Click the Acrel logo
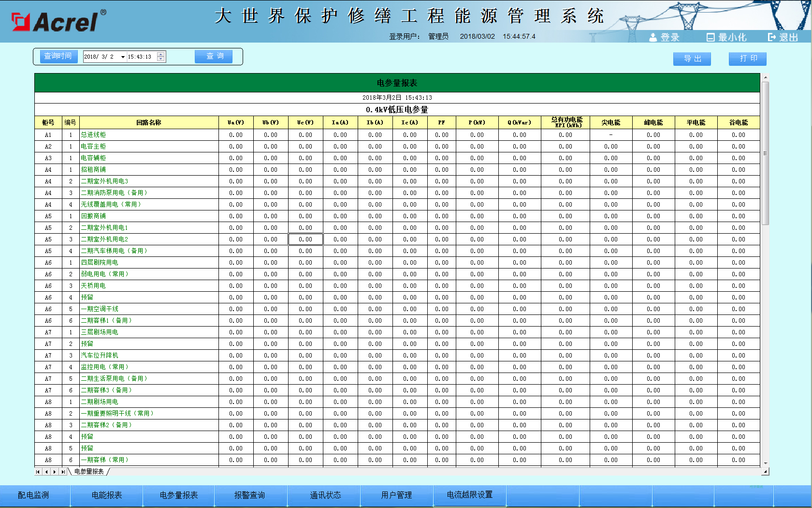 [58, 21]
